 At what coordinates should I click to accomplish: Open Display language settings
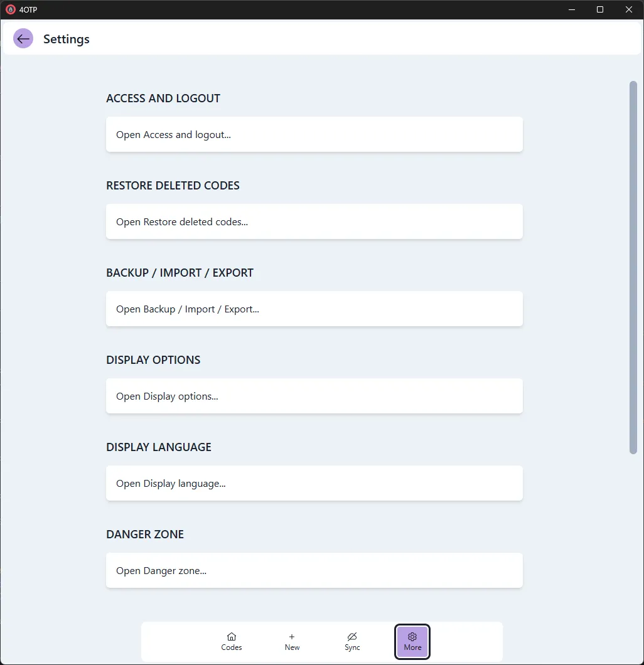point(314,483)
